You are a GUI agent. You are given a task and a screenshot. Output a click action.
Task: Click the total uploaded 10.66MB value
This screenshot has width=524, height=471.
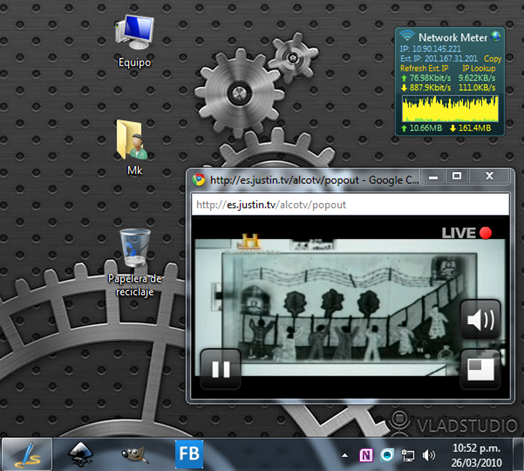click(426, 128)
